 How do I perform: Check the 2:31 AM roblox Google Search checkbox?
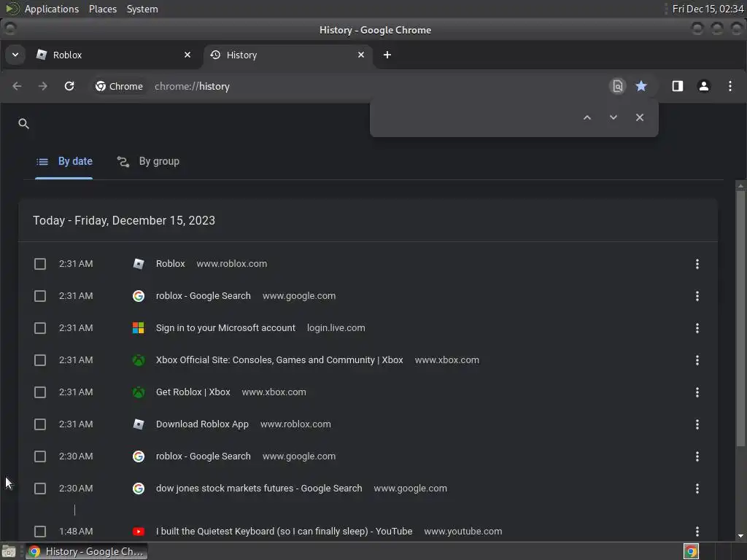pyautogui.click(x=40, y=296)
